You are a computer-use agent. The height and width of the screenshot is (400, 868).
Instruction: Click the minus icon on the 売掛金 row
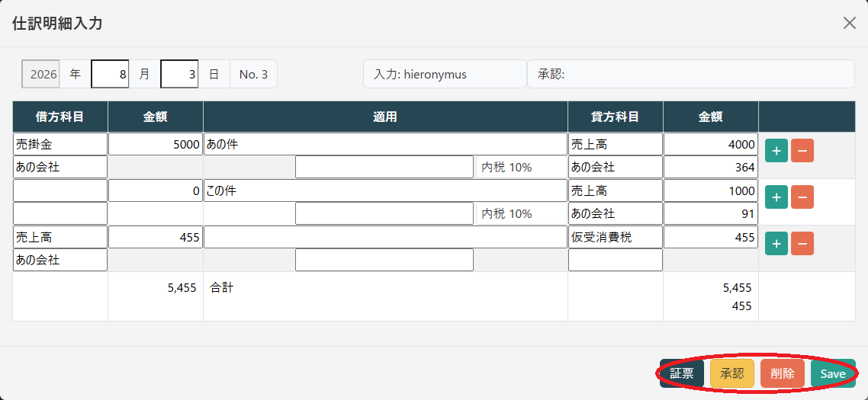coord(802,151)
